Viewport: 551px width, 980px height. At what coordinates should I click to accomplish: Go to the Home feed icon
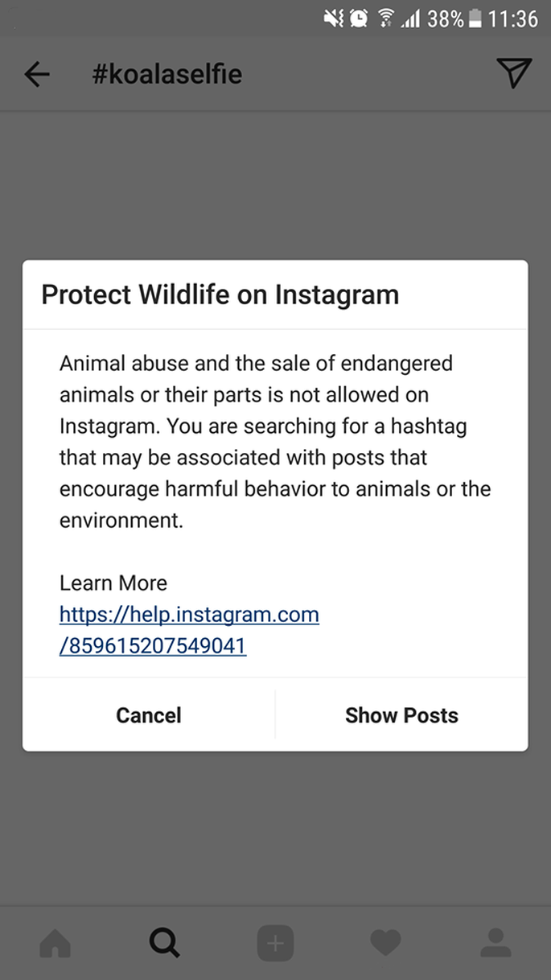click(x=55, y=944)
